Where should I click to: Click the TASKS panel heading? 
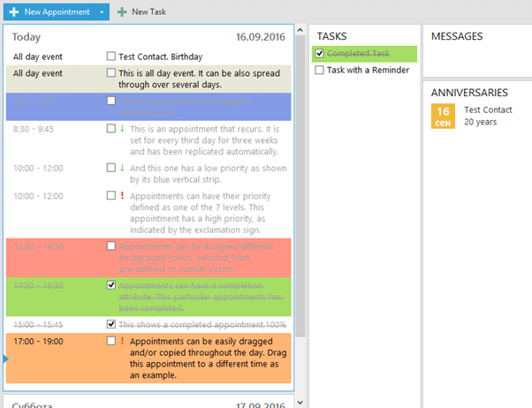[x=331, y=36]
